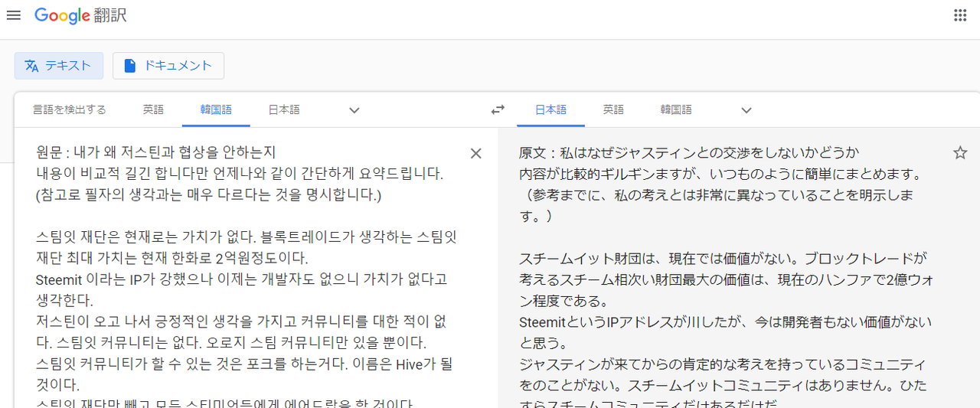Choose 日本語 as the source language
The width and height of the screenshot is (980, 408).
tap(283, 109)
